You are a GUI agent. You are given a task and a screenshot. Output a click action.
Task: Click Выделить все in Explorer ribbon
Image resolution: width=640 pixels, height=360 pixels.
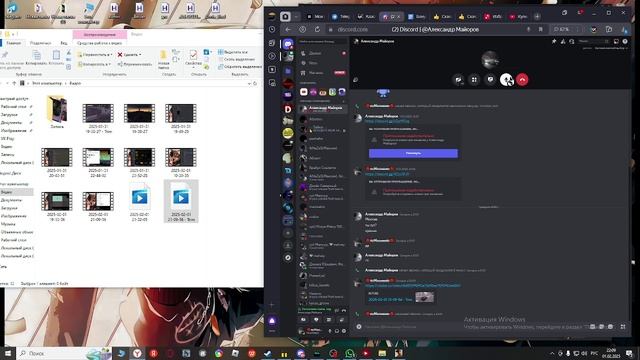click(x=233, y=52)
